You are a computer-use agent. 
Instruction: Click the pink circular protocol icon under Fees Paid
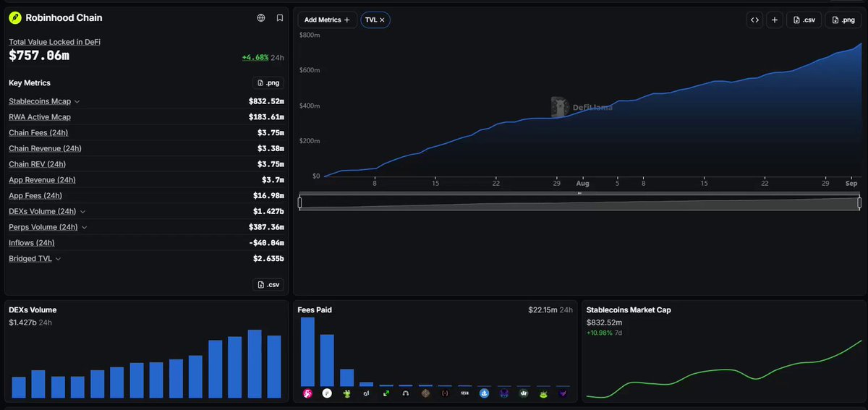click(307, 393)
